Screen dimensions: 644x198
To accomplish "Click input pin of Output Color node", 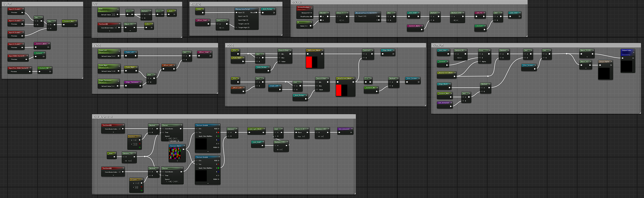I will point(623,58).
